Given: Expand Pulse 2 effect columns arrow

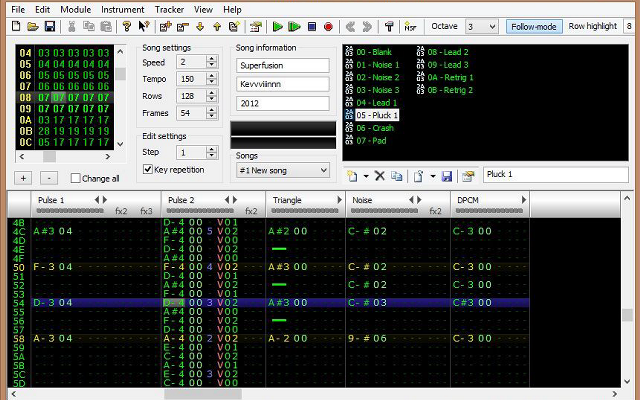Looking at the screenshot, I should (235, 200).
